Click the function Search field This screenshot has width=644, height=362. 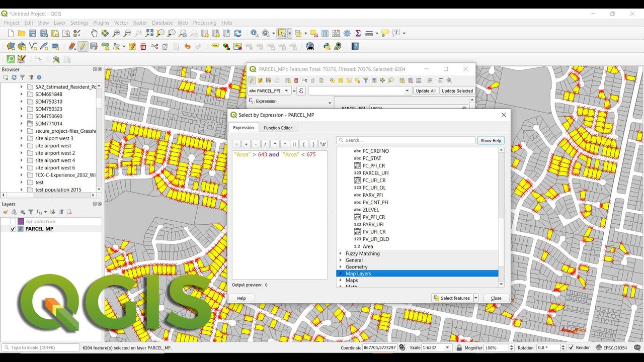pyautogui.click(x=406, y=140)
